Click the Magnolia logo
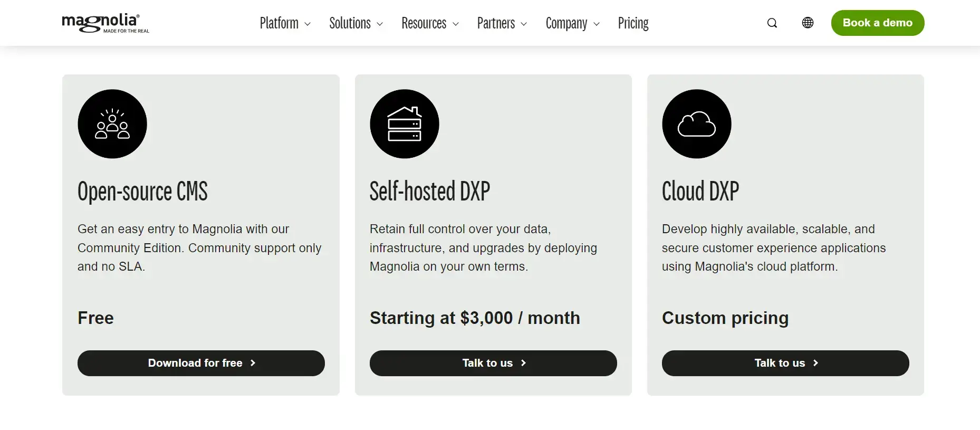Viewport: 980px width, 430px height. click(105, 23)
